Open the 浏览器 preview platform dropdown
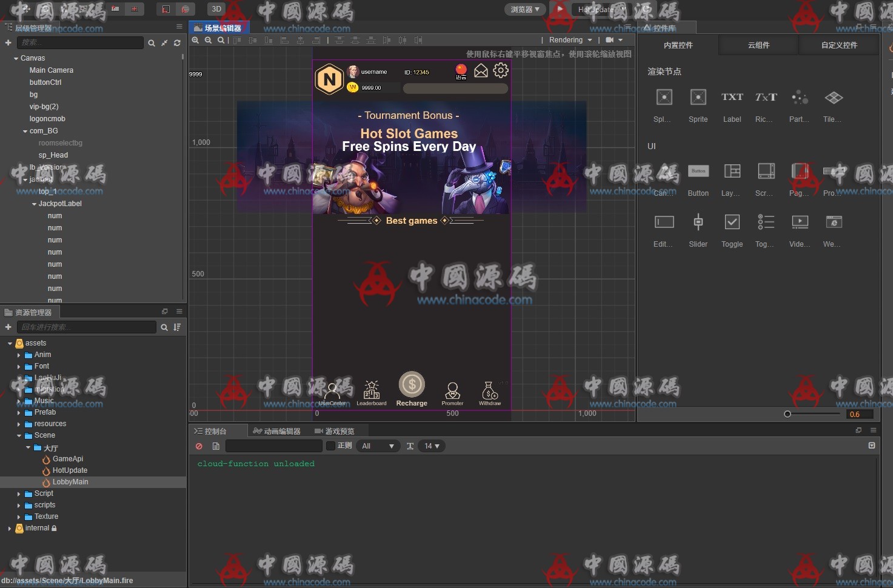 click(524, 9)
